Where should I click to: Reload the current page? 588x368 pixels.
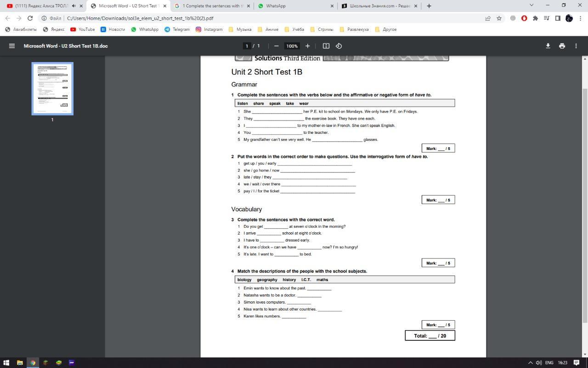point(30,18)
